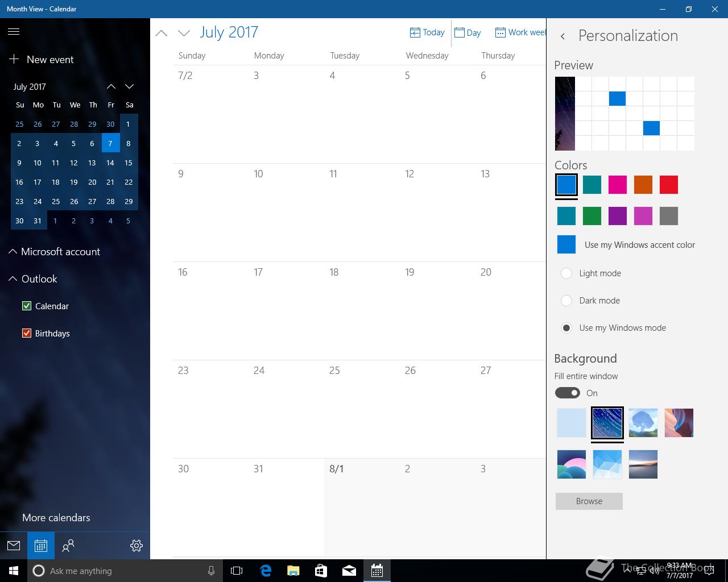Click Calendar app icon on taskbar
This screenshot has height=582, width=728.
[377, 571]
